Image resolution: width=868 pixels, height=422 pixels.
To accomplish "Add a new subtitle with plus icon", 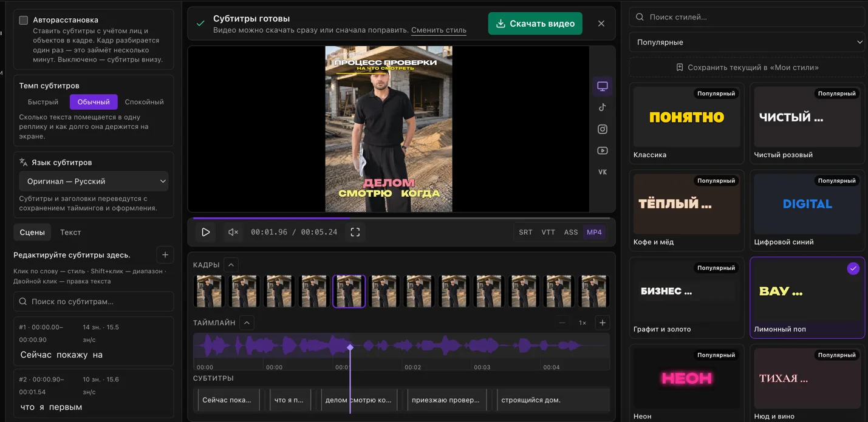I will (x=165, y=255).
